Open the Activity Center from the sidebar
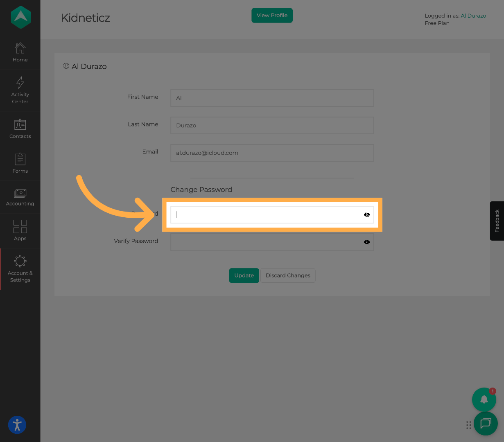The image size is (504, 442). coord(20,83)
